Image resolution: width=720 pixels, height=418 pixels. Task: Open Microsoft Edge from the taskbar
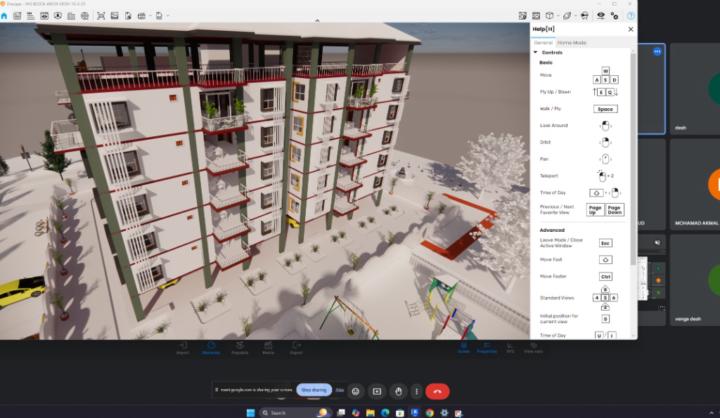point(385,413)
